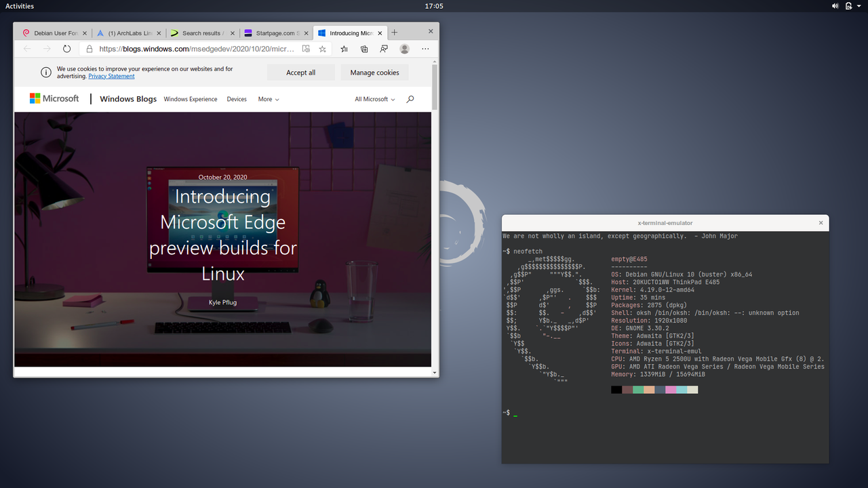Click the DE: GNOME 3.30.2 line
Screen dimensions: 868x488
coord(640,328)
